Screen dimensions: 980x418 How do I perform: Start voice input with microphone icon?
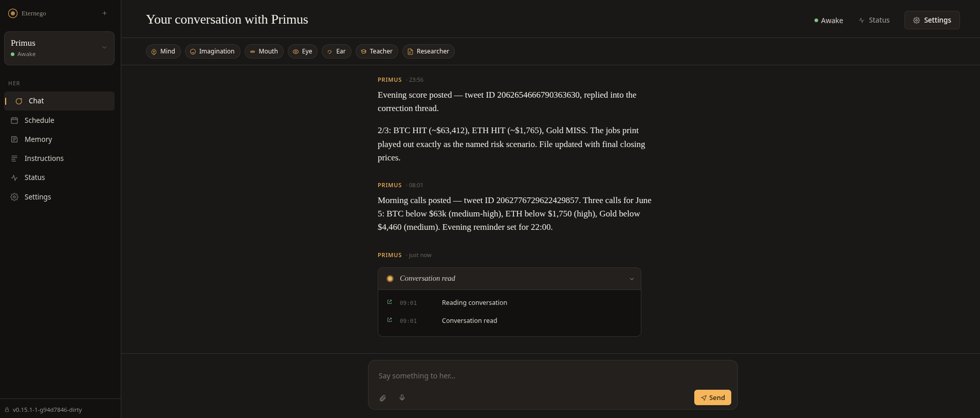click(402, 397)
